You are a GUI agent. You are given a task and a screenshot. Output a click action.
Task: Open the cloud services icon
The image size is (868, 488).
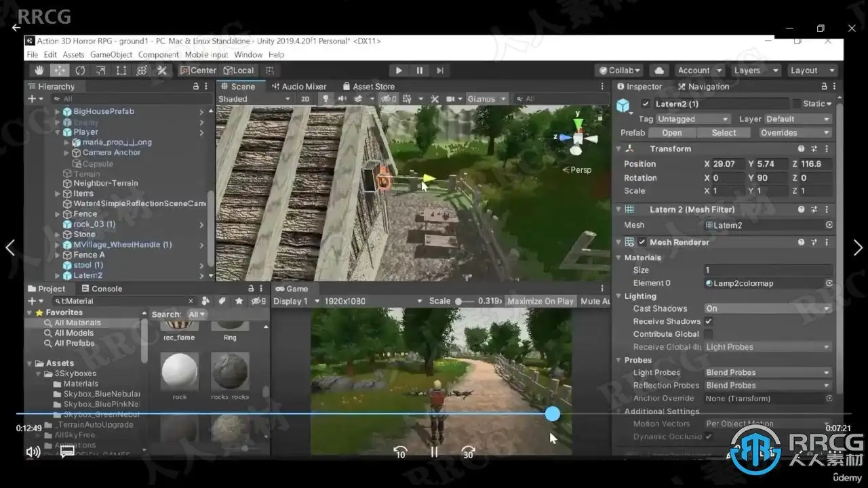[658, 70]
